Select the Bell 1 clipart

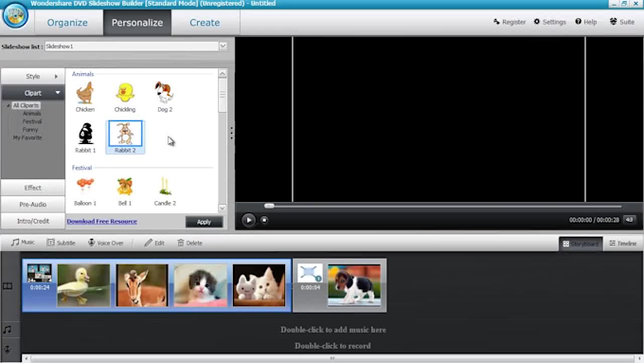tap(125, 191)
